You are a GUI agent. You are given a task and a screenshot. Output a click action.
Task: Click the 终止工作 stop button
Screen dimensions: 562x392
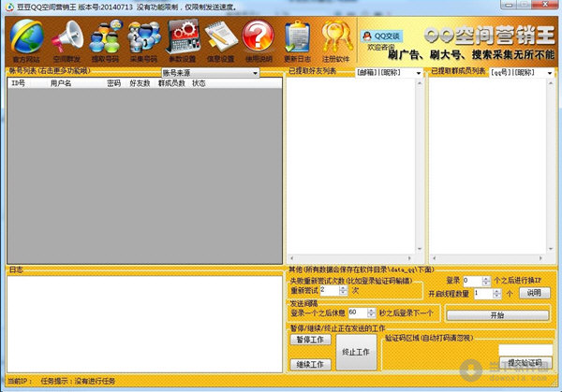(x=356, y=353)
